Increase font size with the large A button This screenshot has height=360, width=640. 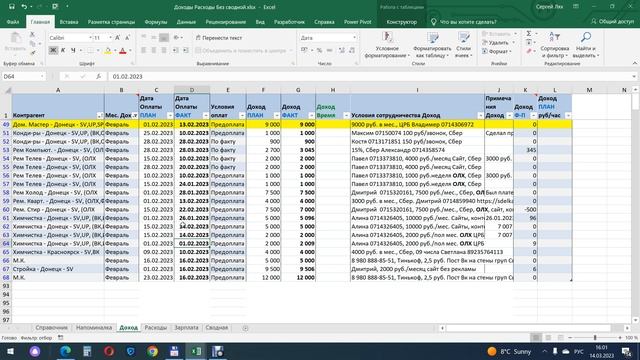(118, 38)
